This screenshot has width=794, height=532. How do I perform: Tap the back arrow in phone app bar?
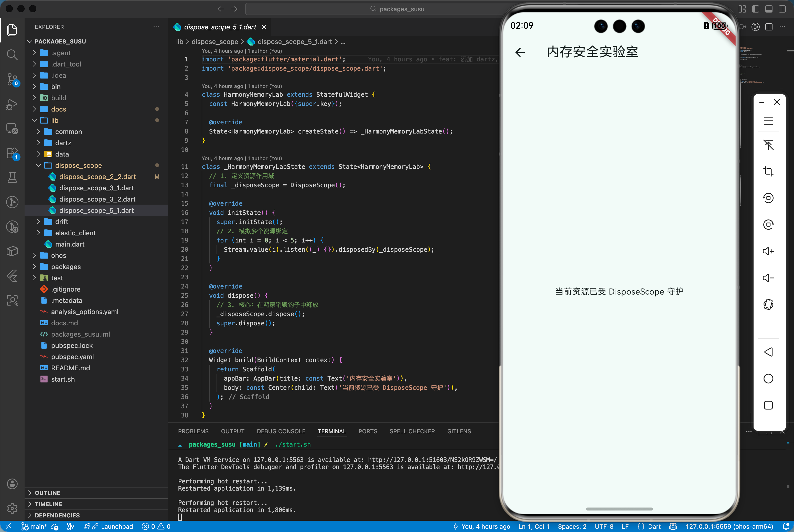tap(520, 52)
